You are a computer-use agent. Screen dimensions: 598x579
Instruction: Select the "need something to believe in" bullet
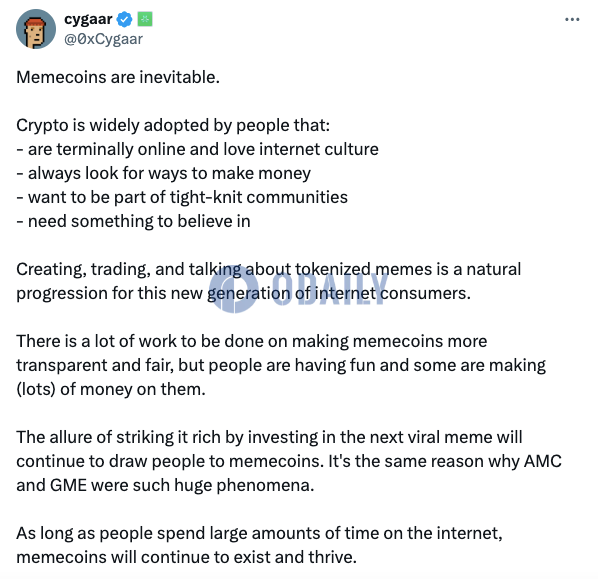coord(133,221)
